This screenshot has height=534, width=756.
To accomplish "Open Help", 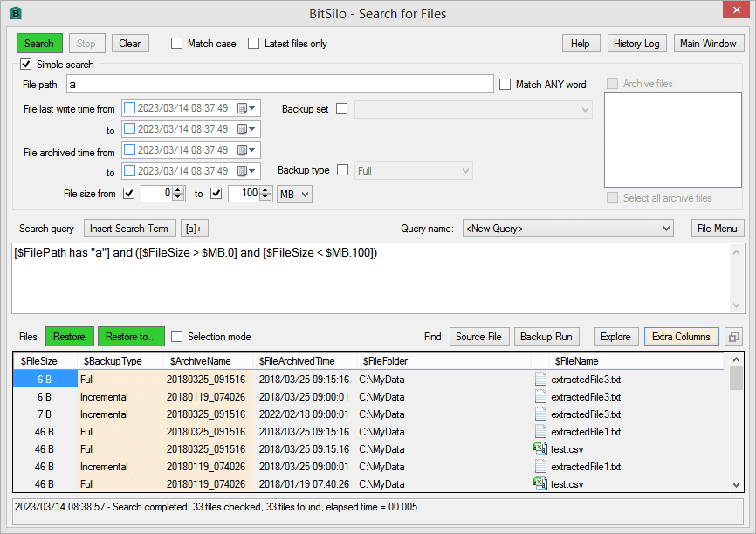I will [x=581, y=44].
